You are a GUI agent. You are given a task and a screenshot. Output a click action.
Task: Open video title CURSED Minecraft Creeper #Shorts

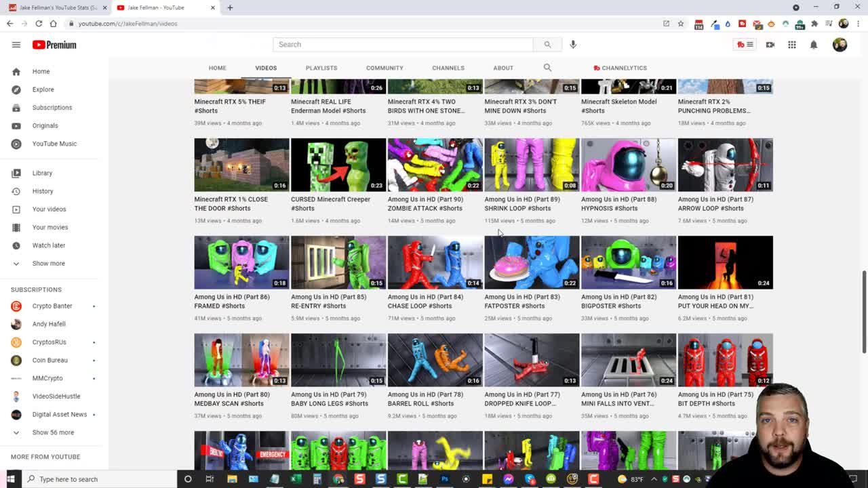pyautogui.click(x=330, y=204)
